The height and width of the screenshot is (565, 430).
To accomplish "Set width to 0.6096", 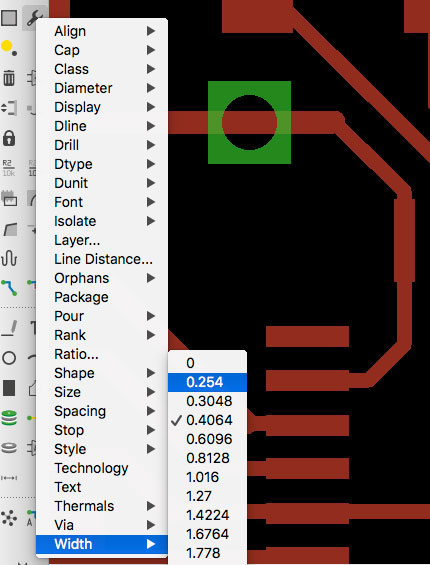I will (x=208, y=439).
